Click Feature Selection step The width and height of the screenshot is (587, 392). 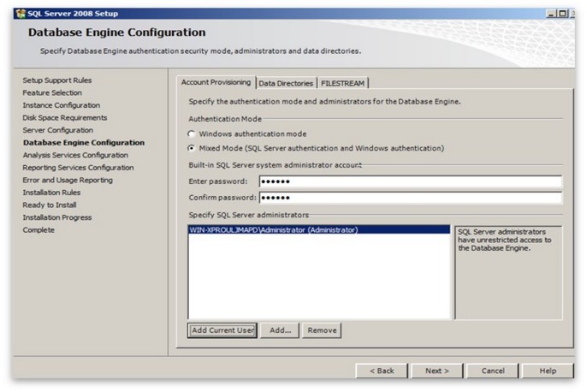pos(52,92)
